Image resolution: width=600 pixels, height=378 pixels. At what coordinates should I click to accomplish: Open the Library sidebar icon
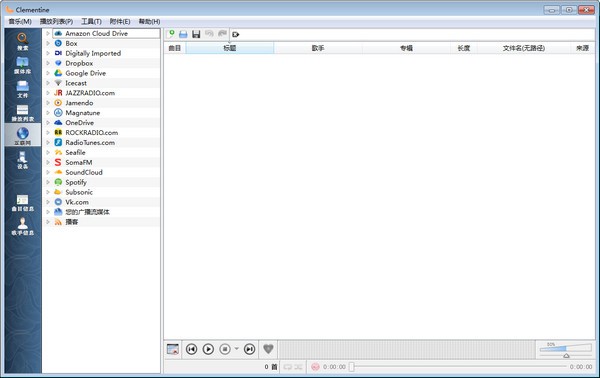click(23, 65)
